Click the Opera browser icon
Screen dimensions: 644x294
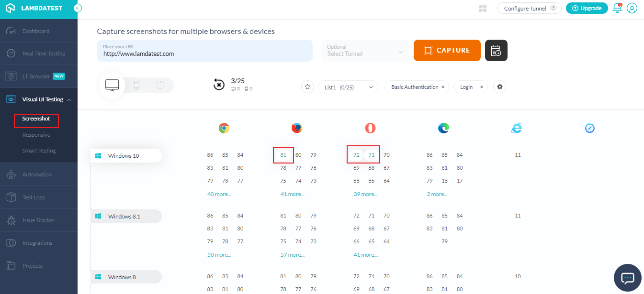coord(370,128)
